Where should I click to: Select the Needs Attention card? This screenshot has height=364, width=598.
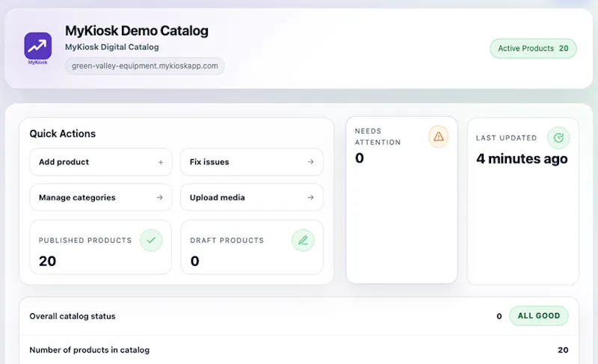(401, 200)
